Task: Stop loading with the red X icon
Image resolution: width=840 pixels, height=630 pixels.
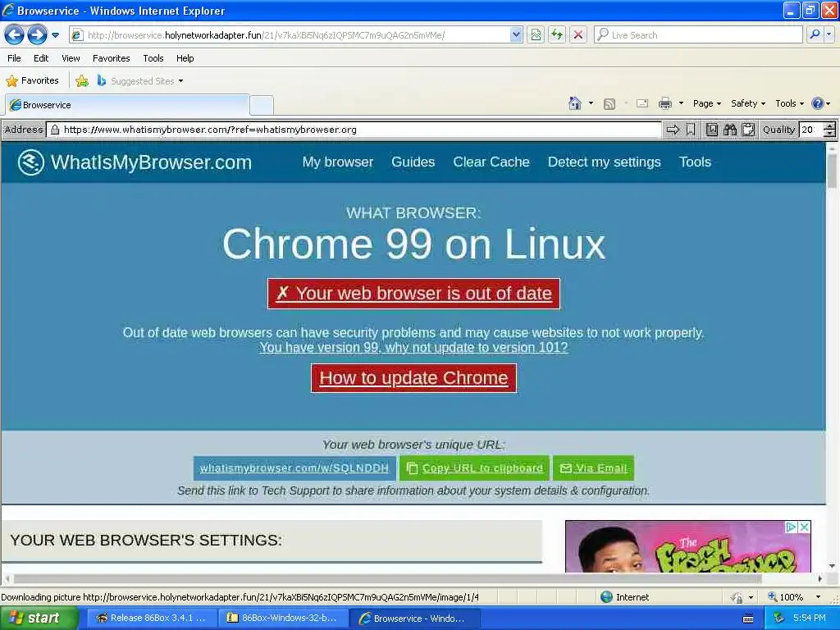Action: tap(578, 34)
